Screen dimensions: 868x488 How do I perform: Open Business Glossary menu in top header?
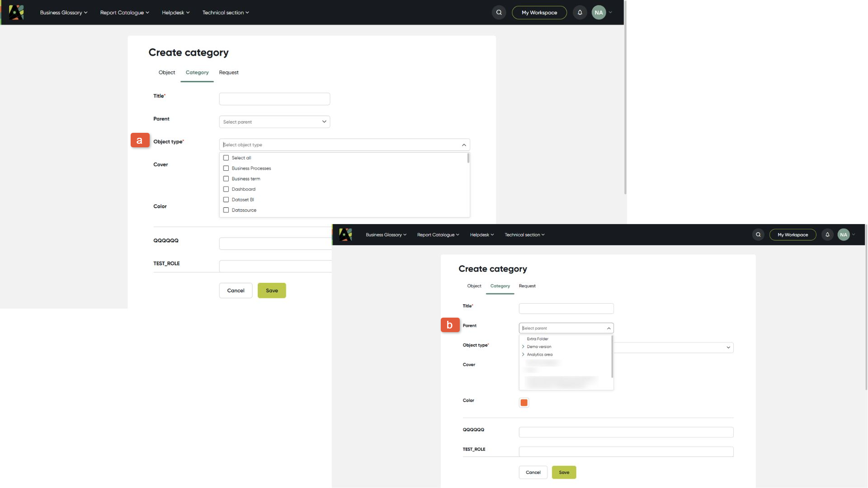[63, 13]
